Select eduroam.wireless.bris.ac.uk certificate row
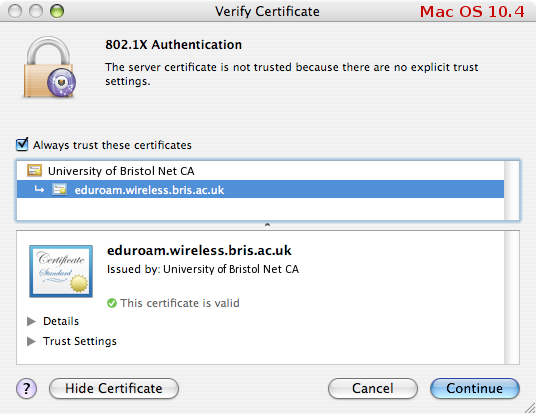This screenshot has width=536, height=414. [x=260, y=189]
